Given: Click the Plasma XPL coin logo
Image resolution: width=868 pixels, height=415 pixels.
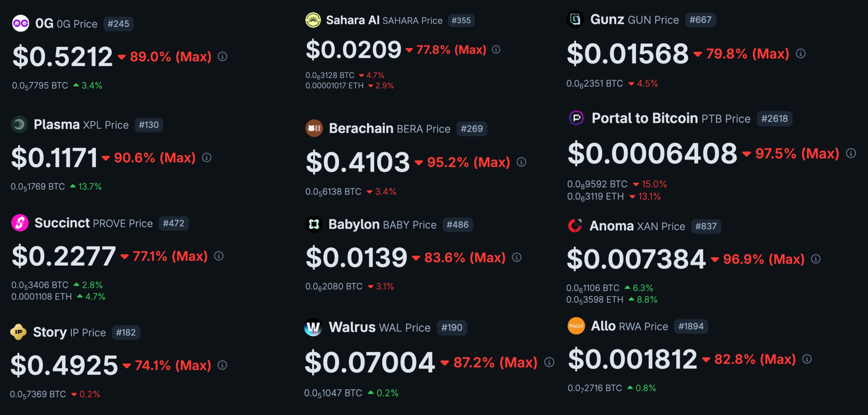Looking at the screenshot, I should 19,125.
